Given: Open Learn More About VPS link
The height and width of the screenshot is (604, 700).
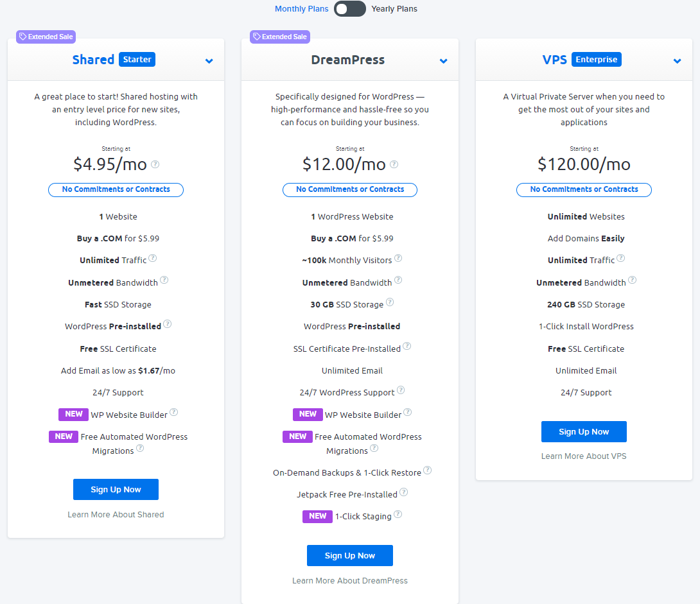Looking at the screenshot, I should click(x=584, y=456).
